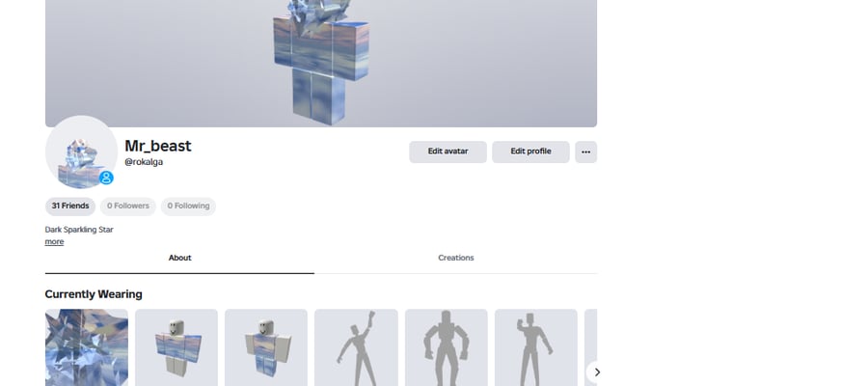Open the waving figure animation icon
This screenshot has width=868, height=386.
[536, 347]
